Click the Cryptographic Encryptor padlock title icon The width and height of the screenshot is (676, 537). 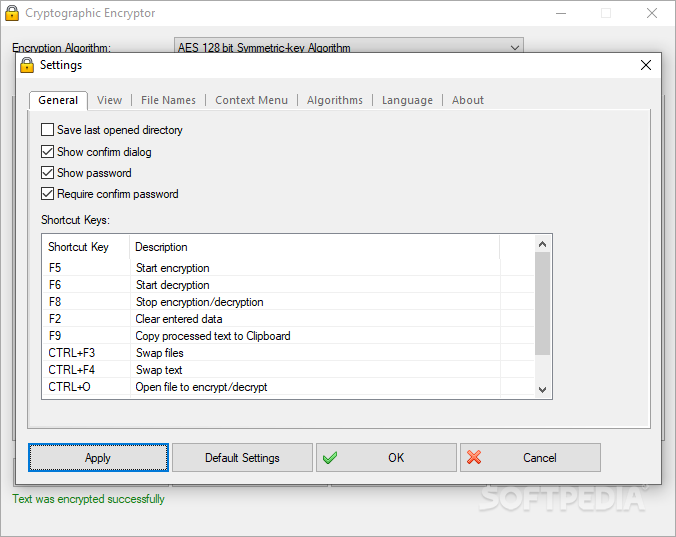pyautogui.click(x=12, y=13)
